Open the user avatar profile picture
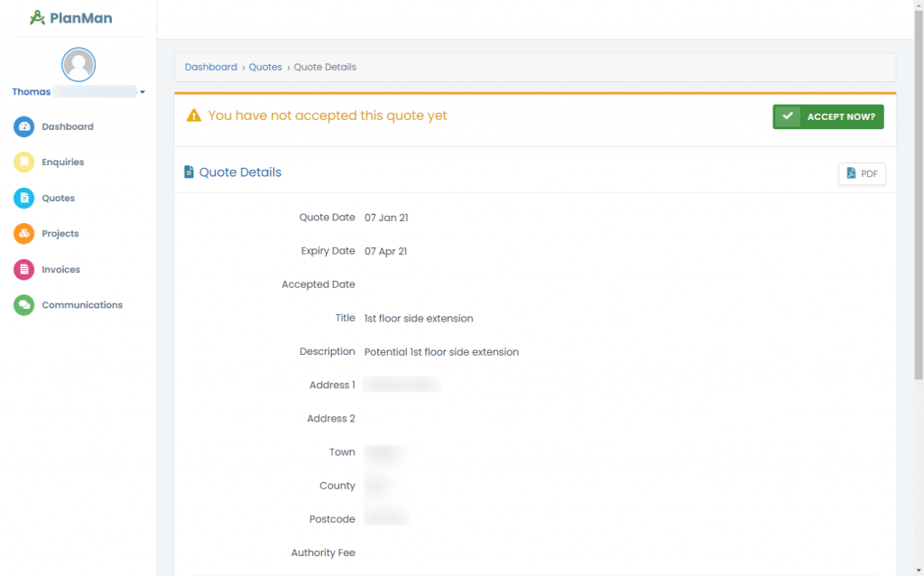The height and width of the screenshot is (576, 924). (79, 64)
